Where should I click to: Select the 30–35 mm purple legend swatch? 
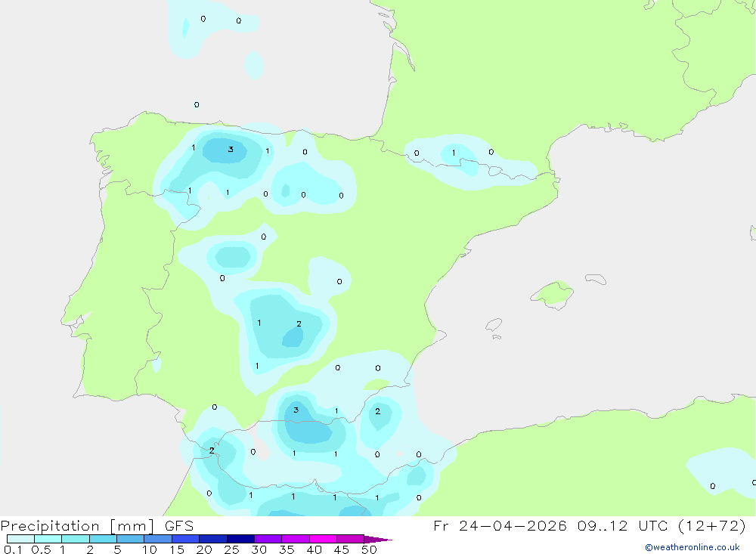pos(268,539)
